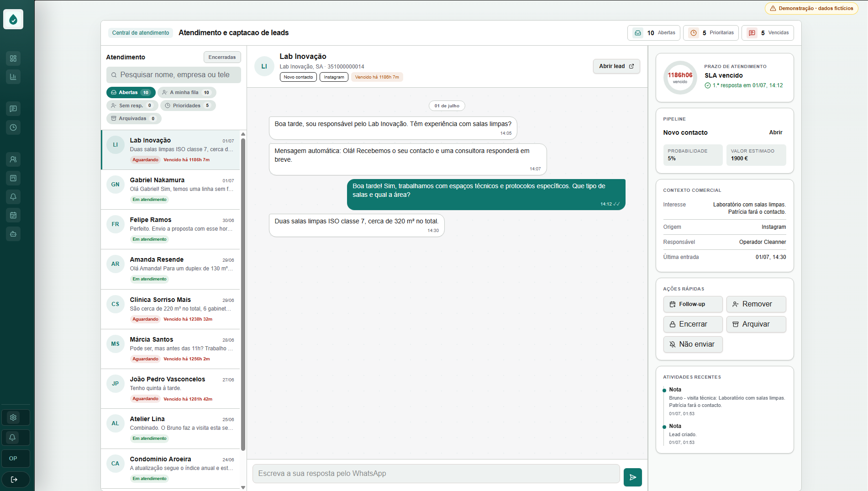Switch to Encerradas conversations
This screenshot has height=491, width=868.
(222, 57)
